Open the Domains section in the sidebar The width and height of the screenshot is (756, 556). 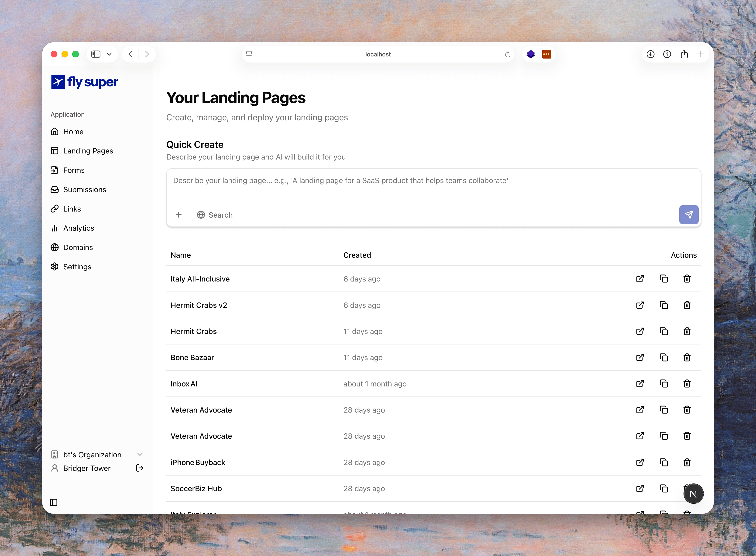(78, 247)
